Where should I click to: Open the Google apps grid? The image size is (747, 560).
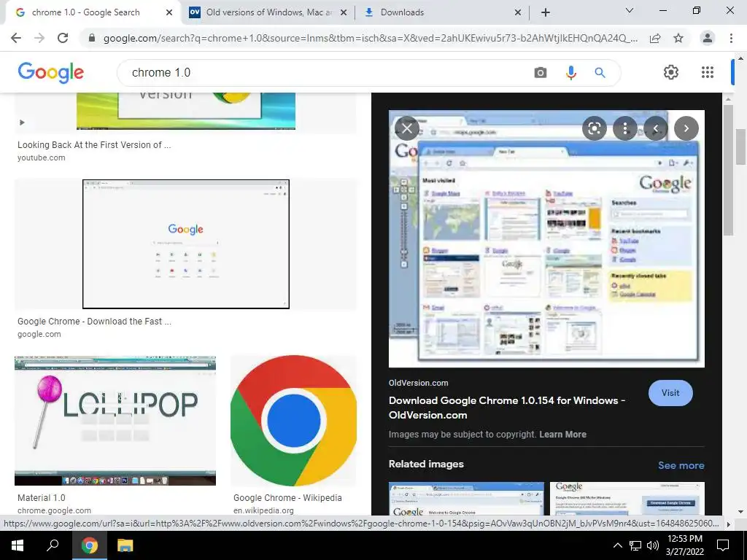coord(708,72)
